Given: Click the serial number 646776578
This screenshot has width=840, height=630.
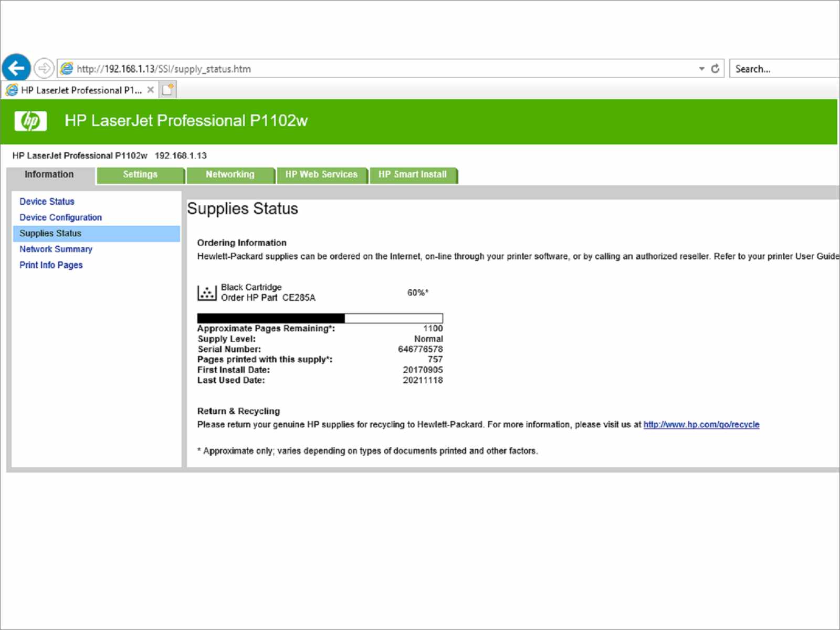Looking at the screenshot, I should coord(421,349).
